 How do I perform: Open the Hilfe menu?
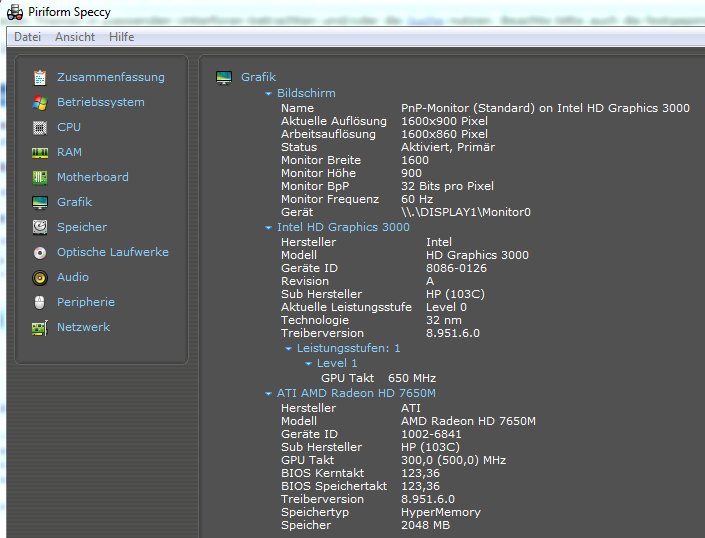click(x=121, y=37)
